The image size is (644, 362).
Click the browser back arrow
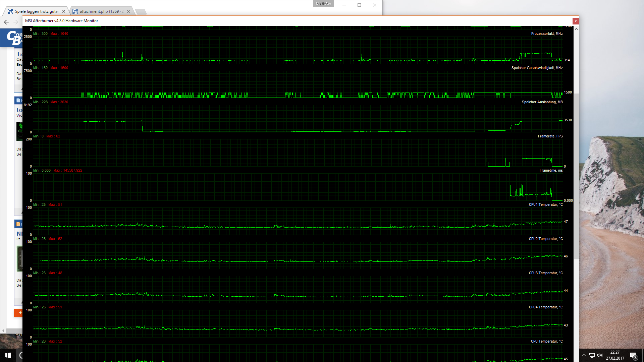[6, 22]
